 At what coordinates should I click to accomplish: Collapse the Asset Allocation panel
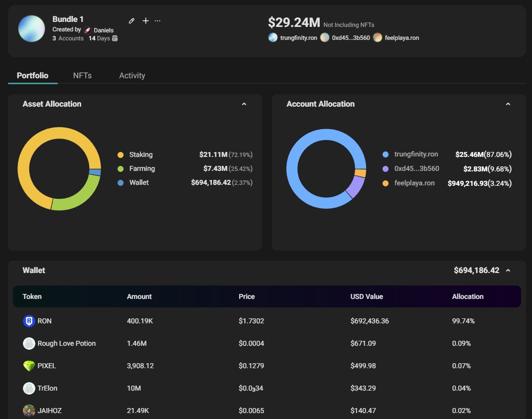244,104
